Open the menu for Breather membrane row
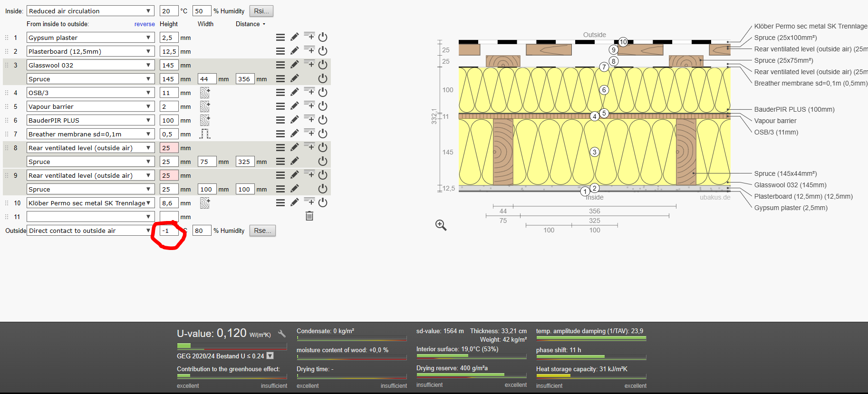Screen dimensions: 868x394 280,134
